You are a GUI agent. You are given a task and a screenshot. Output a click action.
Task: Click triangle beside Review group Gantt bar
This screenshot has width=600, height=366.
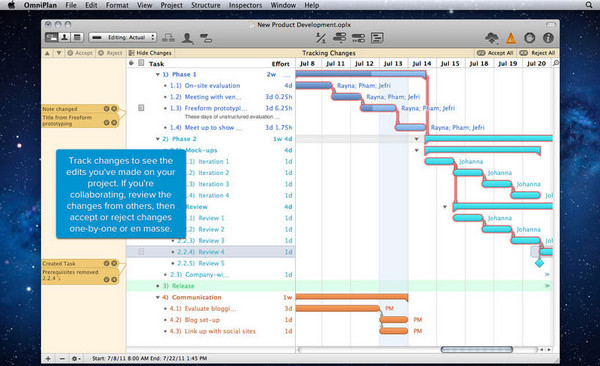[x=445, y=207]
